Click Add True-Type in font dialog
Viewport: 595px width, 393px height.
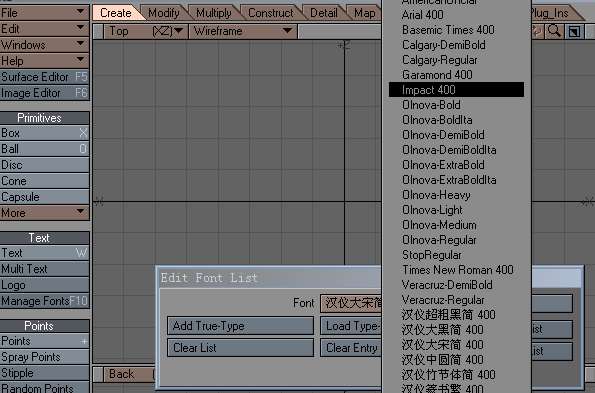pyautogui.click(x=241, y=326)
